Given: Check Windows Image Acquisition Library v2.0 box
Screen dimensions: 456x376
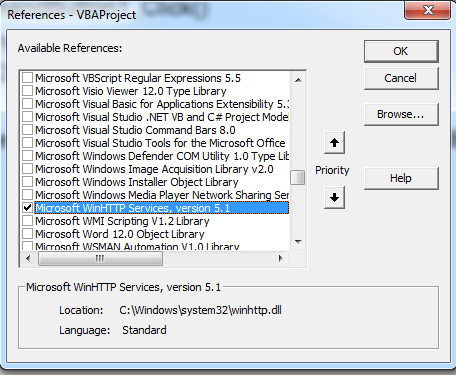Looking at the screenshot, I should pos(27,169).
